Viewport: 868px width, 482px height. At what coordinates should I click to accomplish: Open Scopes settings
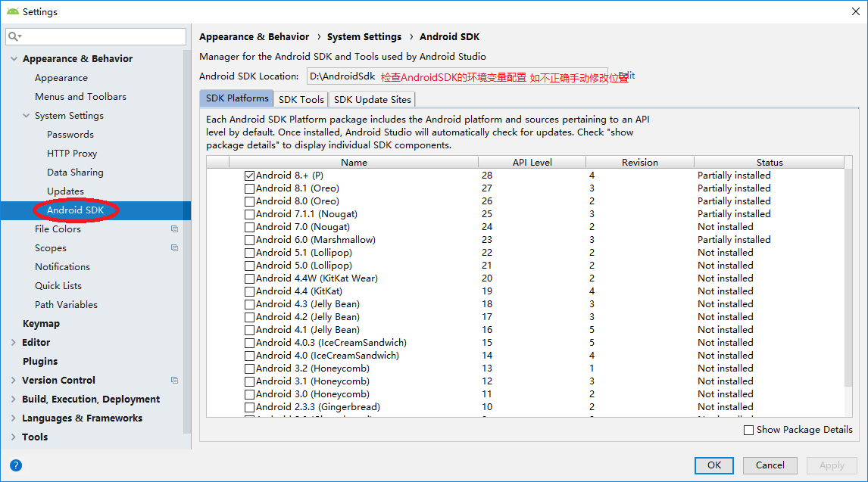[51, 248]
